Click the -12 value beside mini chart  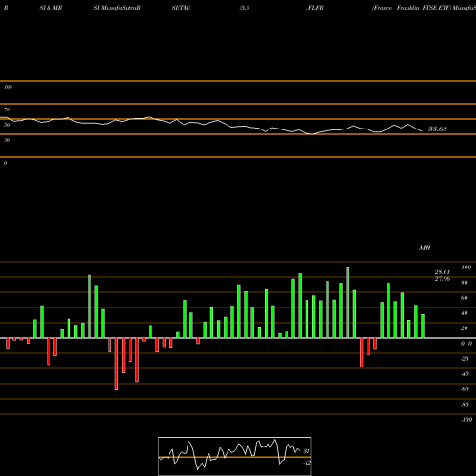coord(307,463)
